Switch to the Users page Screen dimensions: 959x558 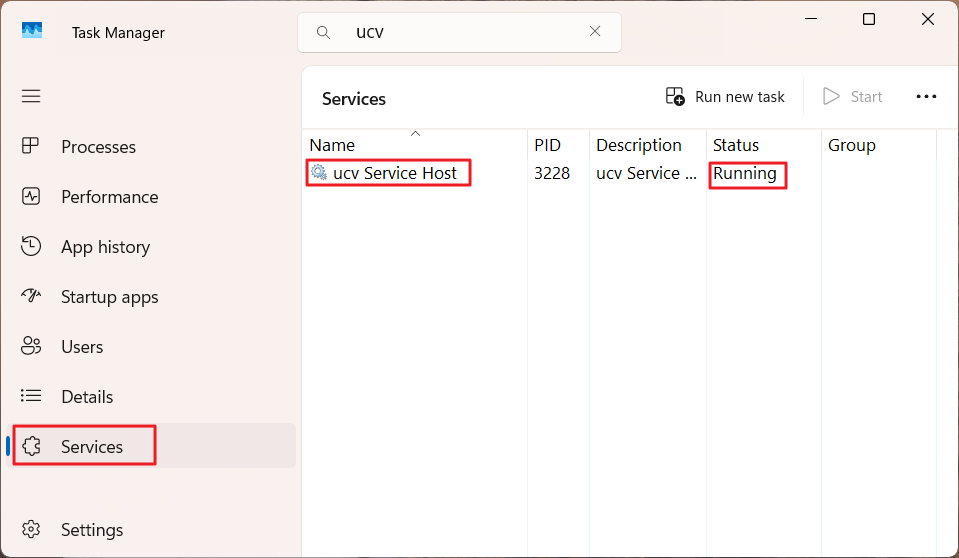tap(82, 347)
